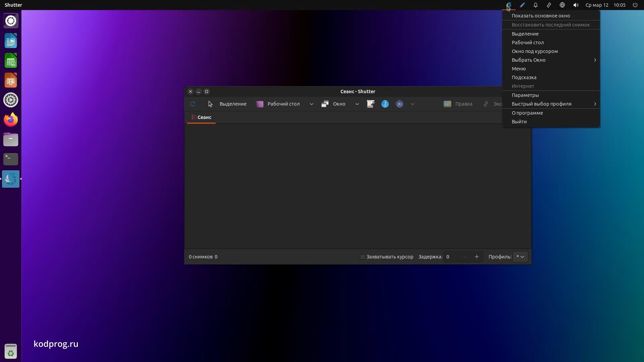Launch Firefox from the dock
This screenshot has width=644, height=362.
[11, 120]
